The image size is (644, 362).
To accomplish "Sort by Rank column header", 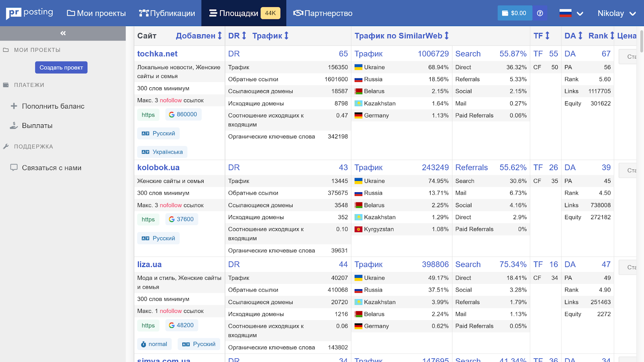I will (601, 36).
